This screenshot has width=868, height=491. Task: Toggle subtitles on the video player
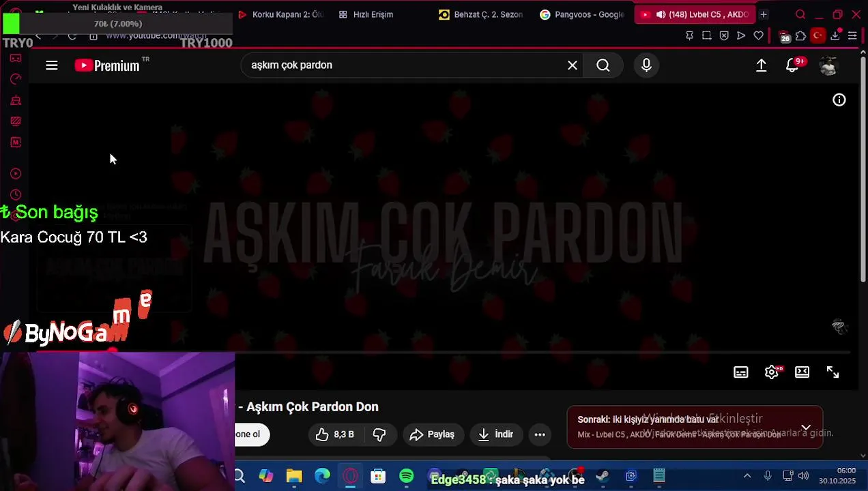741,372
